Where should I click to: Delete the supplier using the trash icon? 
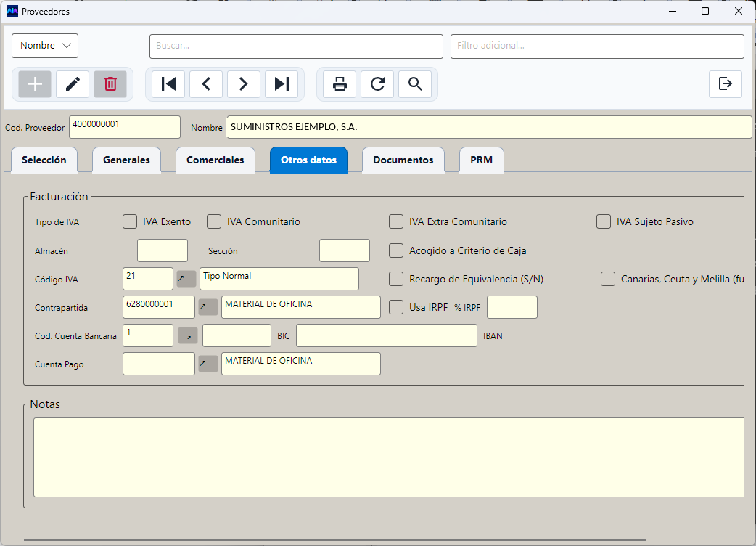[x=110, y=84]
